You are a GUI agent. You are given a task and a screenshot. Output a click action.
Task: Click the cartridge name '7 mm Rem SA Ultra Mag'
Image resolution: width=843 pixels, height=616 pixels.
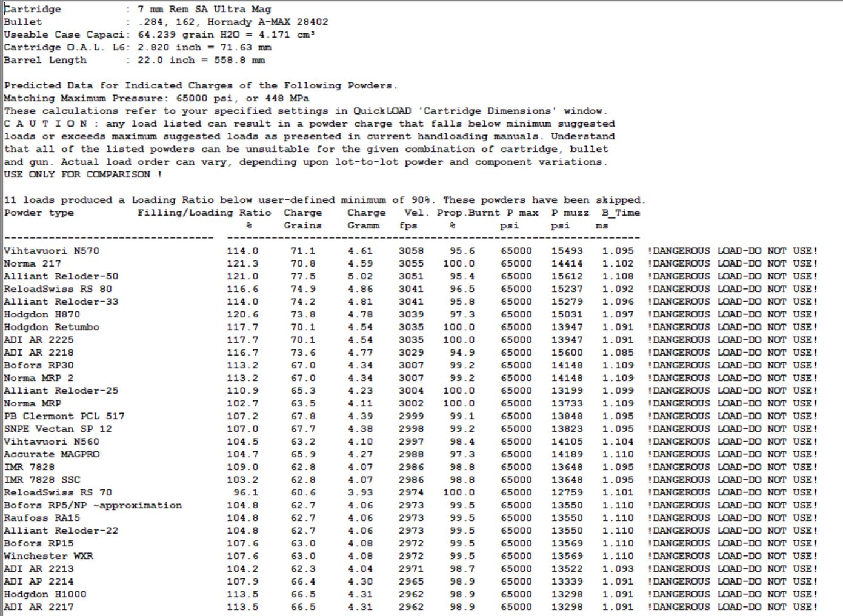point(204,9)
